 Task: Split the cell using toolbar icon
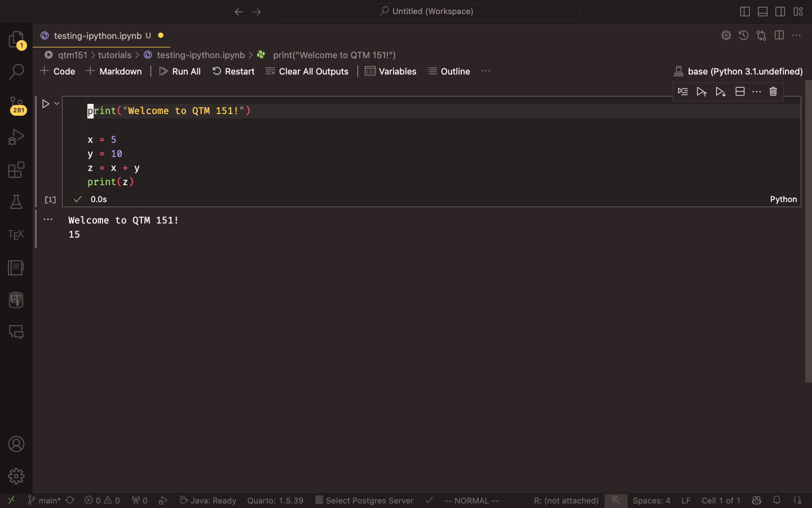(740, 91)
